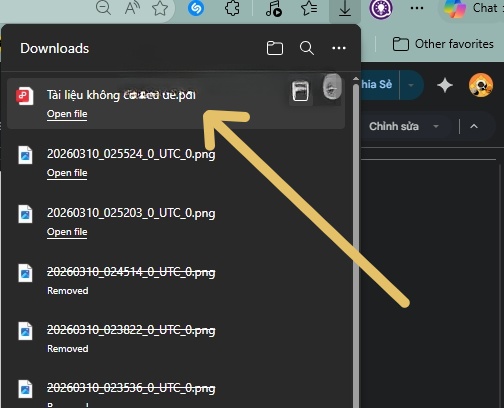Click the Downloads toolbar arrow icon

point(345,9)
